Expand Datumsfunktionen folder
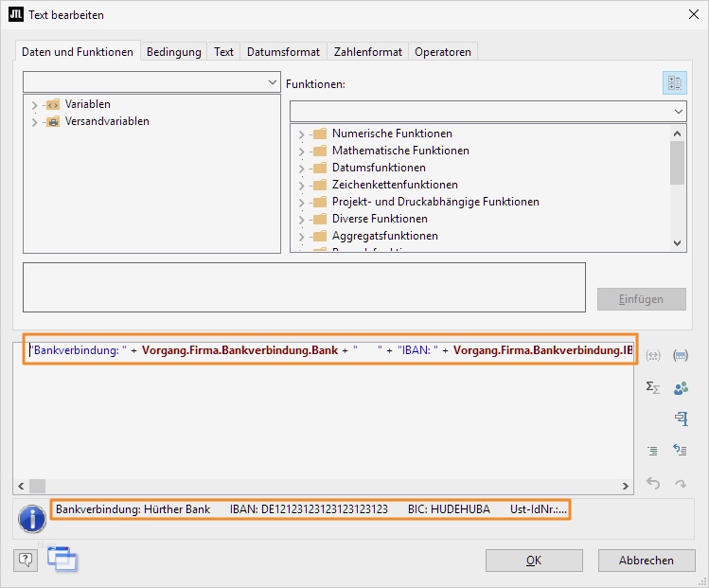This screenshot has width=709, height=588. [x=302, y=169]
